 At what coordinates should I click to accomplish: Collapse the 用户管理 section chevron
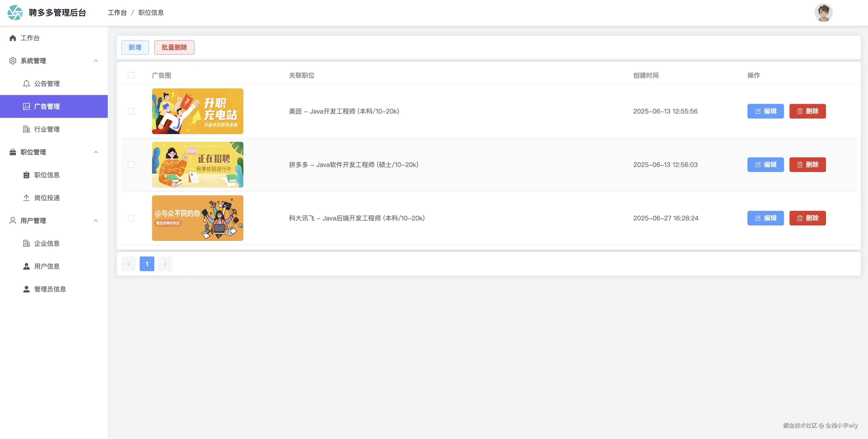tap(96, 220)
